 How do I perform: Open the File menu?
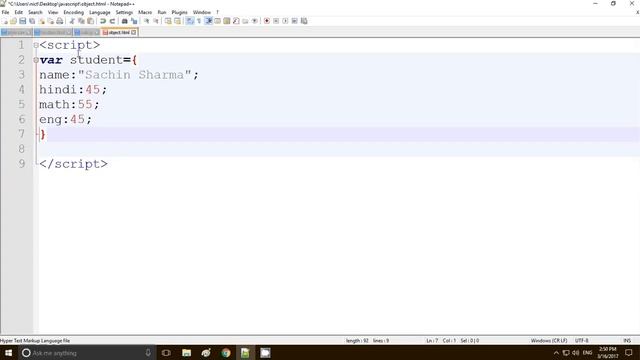pos(5,12)
